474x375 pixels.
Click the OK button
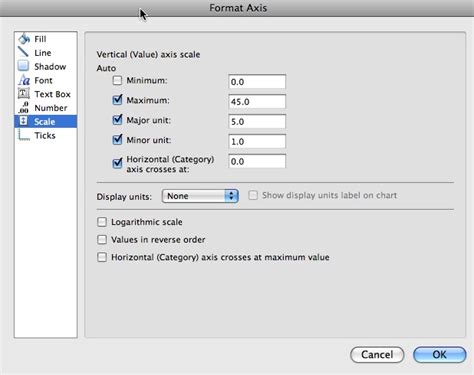click(x=440, y=355)
